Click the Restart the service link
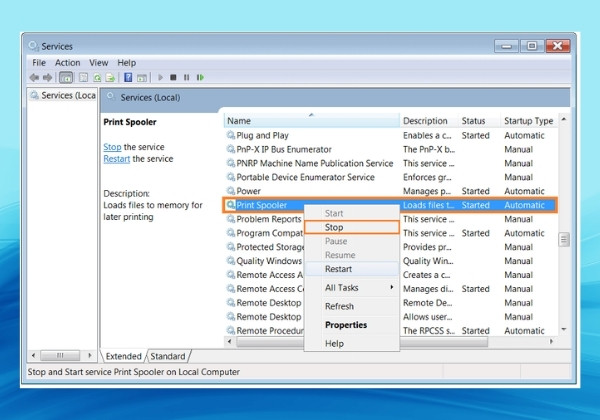This screenshot has height=420, width=600. coord(117,159)
